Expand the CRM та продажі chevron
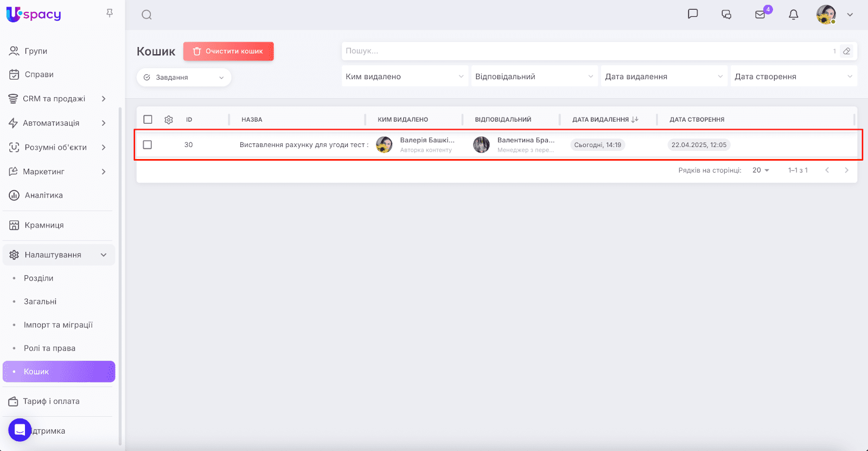 click(104, 99)
